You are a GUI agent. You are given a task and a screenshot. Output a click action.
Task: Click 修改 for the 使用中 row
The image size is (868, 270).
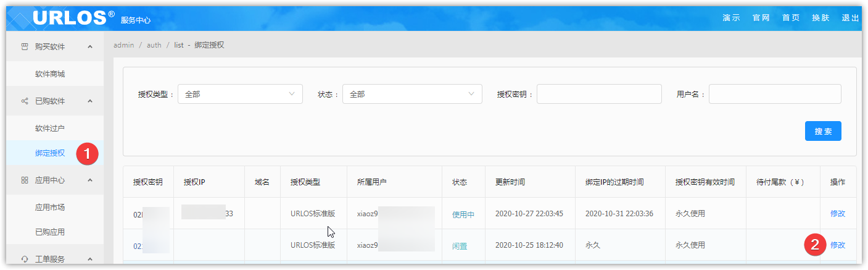click(x=837, y=214)
